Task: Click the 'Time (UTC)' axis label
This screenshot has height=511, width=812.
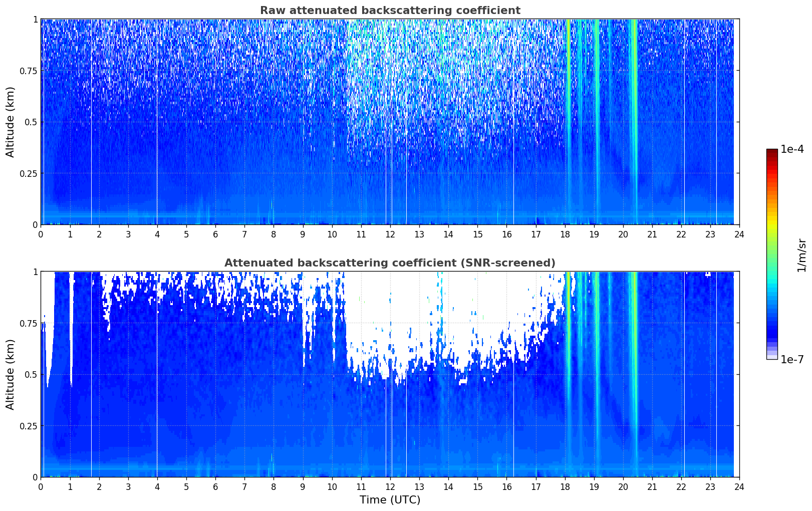Action: (x=390, y=500)
